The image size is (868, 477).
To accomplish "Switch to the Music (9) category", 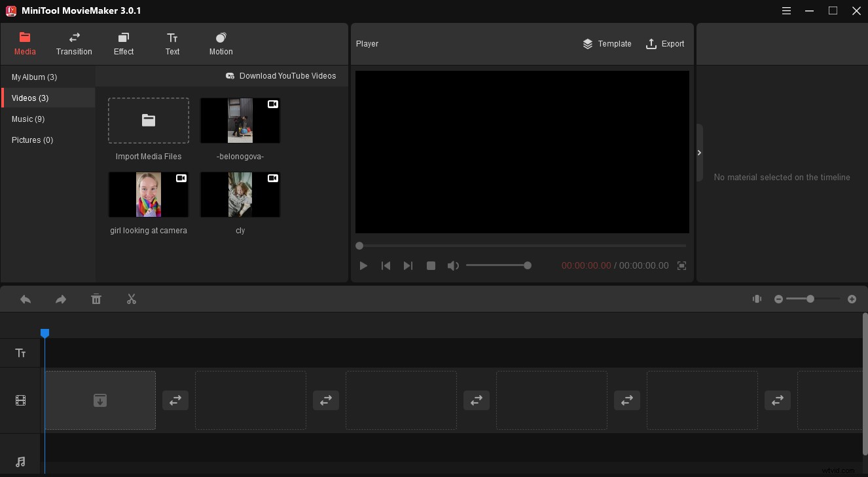I will tap(28, 119).
